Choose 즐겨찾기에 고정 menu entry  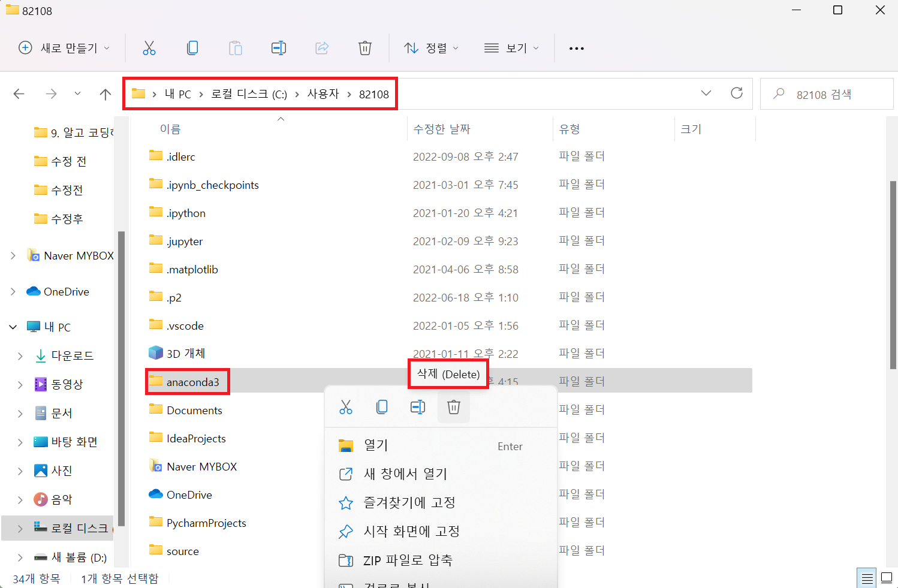point(441,503)
